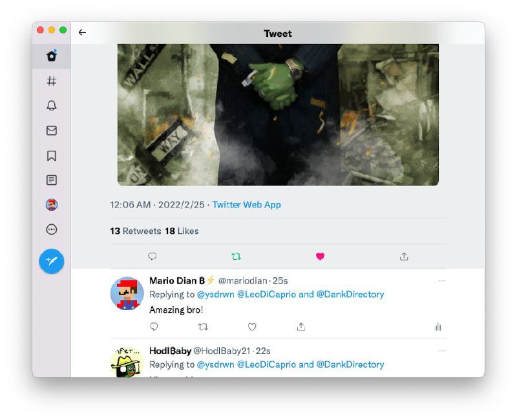Retweet Mario Dian's reply
The width and height of the screenshot is (517, 420).
coord(203,327)
